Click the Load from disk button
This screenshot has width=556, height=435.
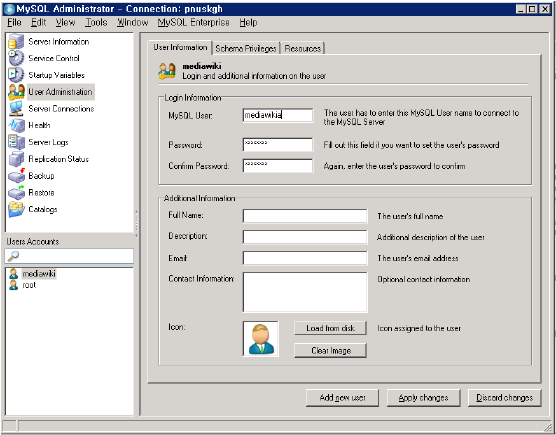coord(330,328)
